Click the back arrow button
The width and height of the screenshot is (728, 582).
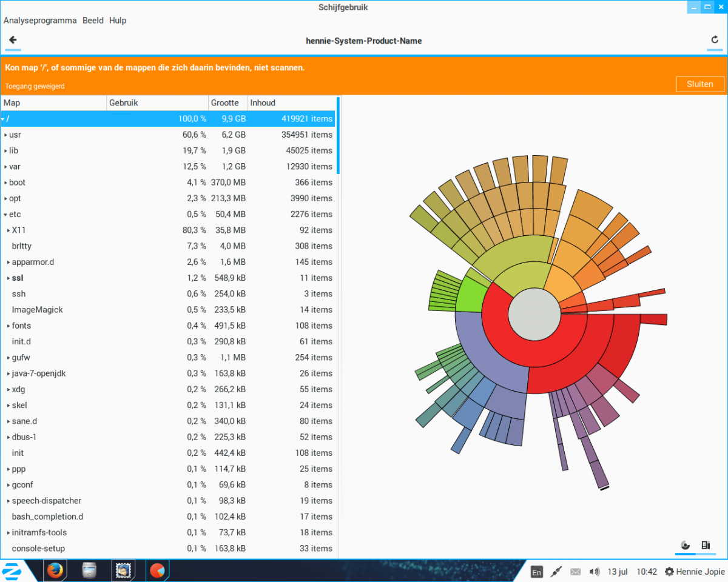pos(12,41)
